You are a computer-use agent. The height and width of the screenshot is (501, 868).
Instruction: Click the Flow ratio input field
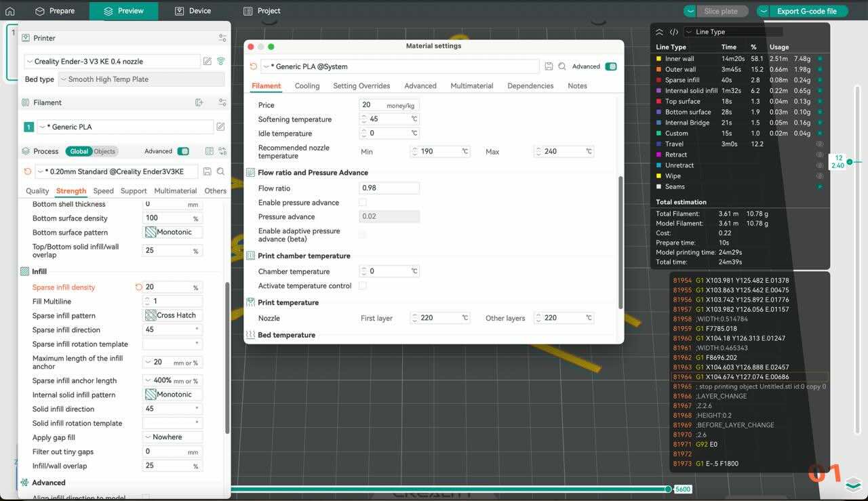pyautogui.click(x=389, y=188)
